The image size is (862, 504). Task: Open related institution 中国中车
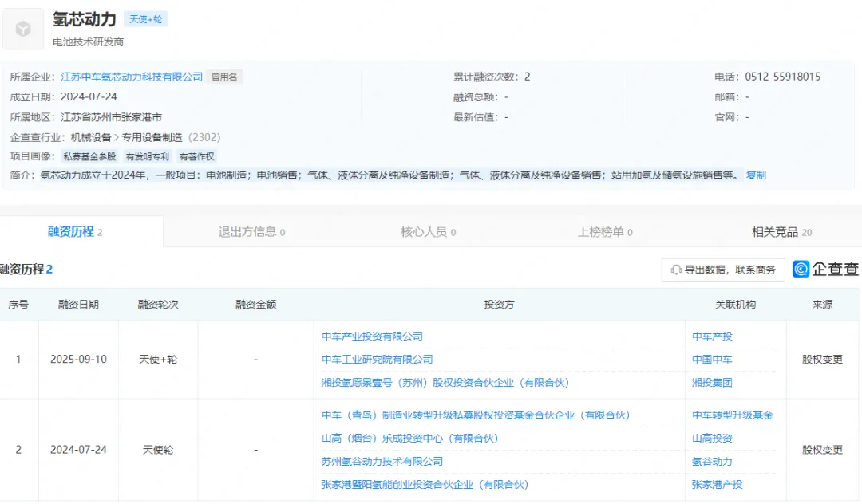tap(712, 359)
